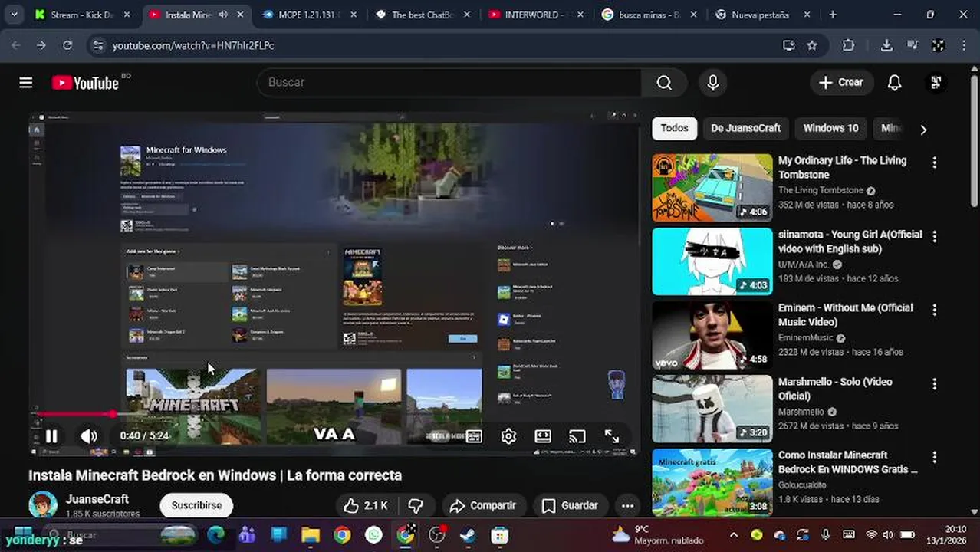
Task: Open Microsoft Edge from the taskbar
Action: click(x=215, y=535)
